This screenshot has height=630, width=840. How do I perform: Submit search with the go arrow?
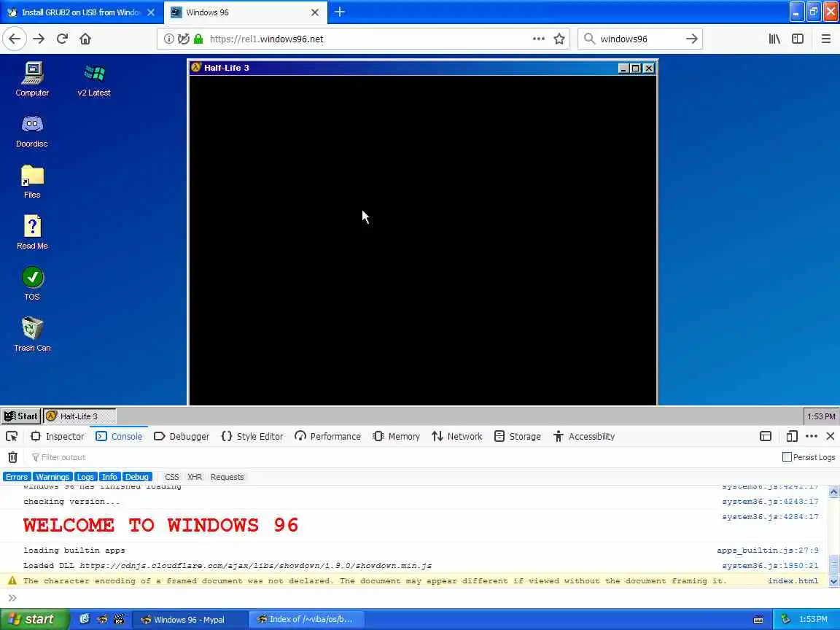click(x=691, y=39)
